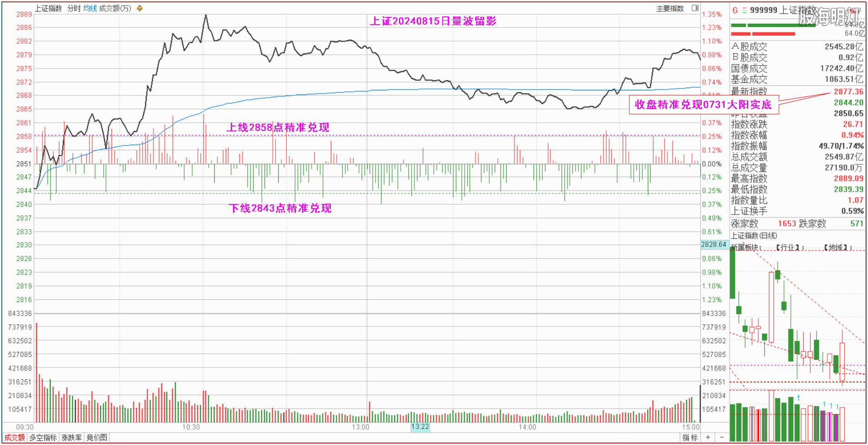
Task: Click the 【行业】 sector label
Action: [x=790, y=247]
